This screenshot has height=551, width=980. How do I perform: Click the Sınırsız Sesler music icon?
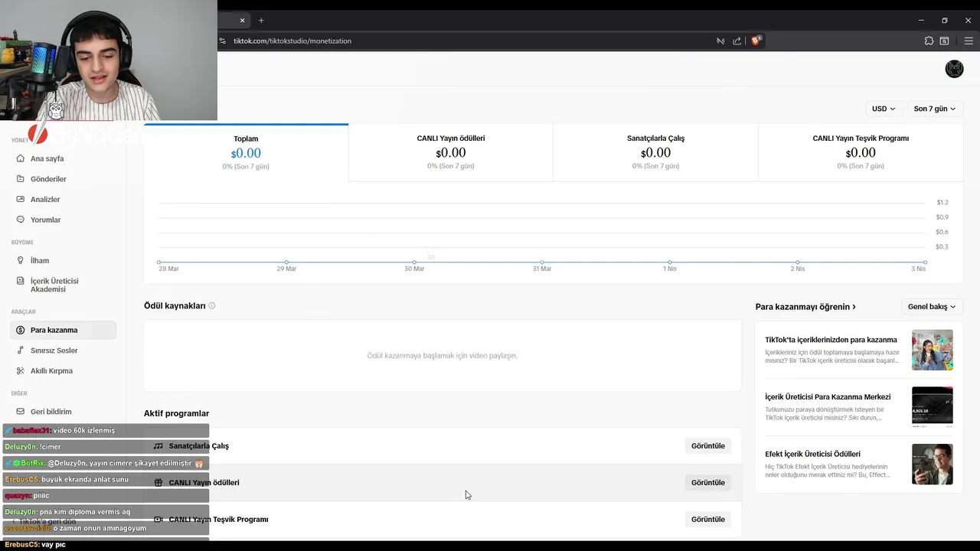coord(21,350)
